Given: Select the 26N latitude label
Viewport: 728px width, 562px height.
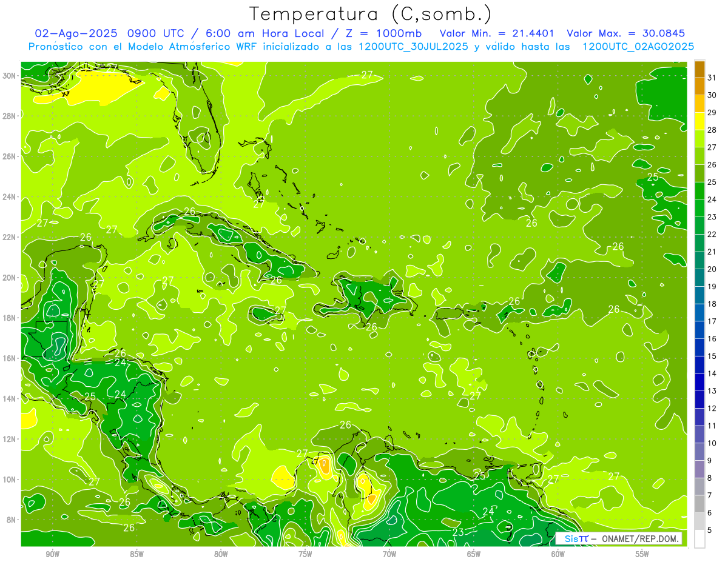Looking at the screenshot, I should click(x=10, y=156).
